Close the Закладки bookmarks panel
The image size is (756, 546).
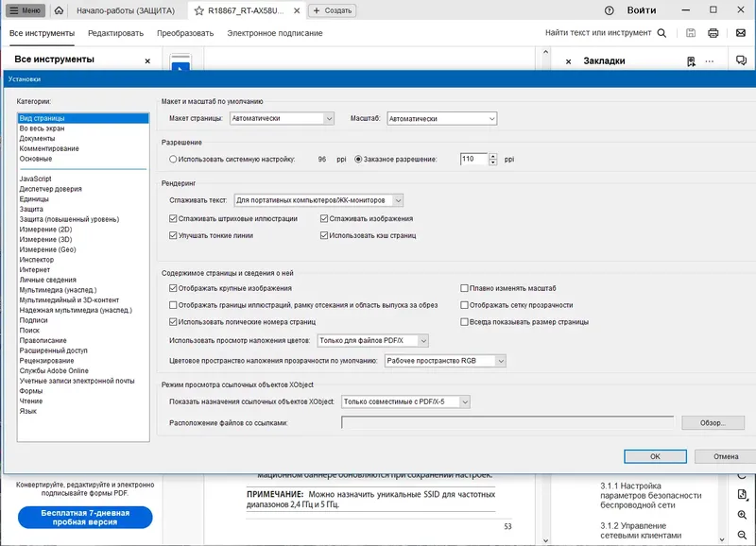[569, 61]
